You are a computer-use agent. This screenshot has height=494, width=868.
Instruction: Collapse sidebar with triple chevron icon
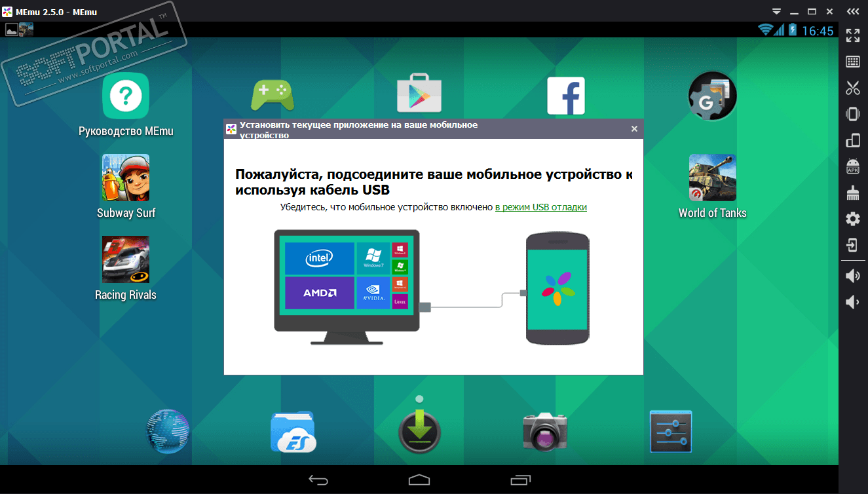853,11
